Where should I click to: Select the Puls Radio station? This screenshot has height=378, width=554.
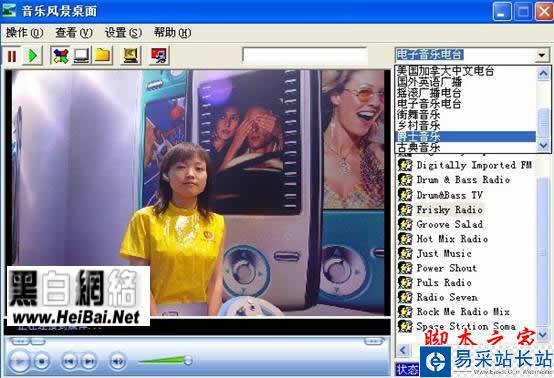[x=444, y=283]
